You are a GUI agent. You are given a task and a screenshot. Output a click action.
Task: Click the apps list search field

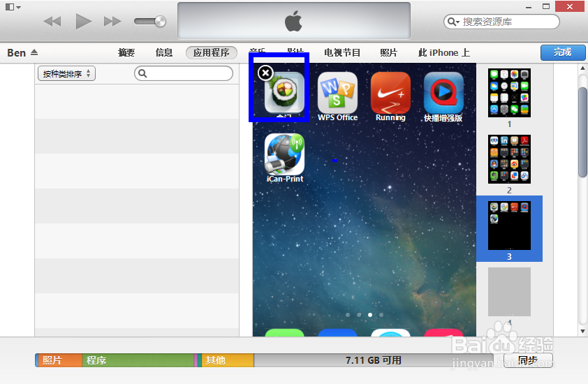pyautogui.click(x=184, y=73)
